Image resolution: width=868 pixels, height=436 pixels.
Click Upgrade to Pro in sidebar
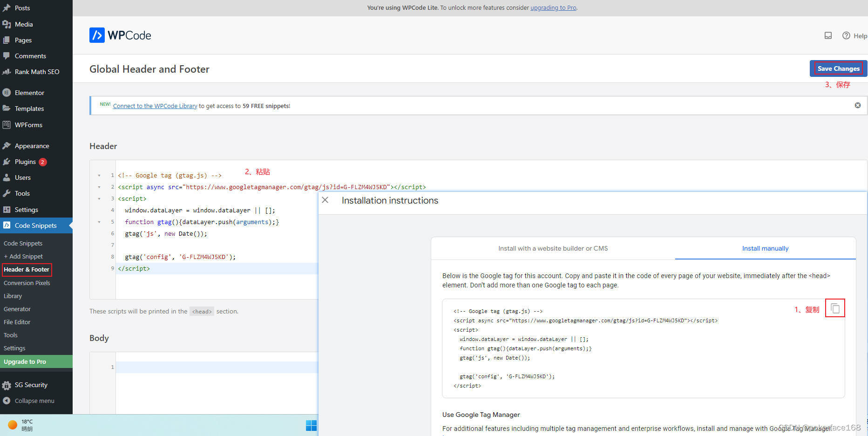(x=36, y=361)
